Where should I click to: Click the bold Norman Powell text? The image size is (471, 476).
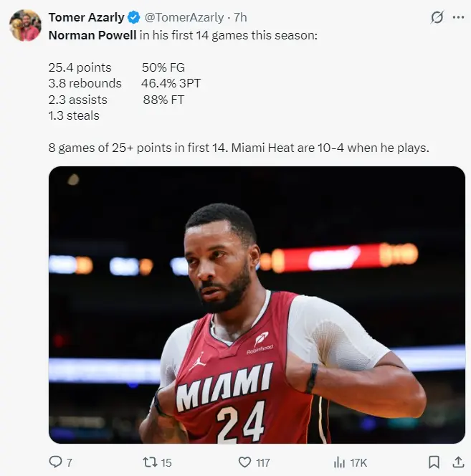[x=92, y=34]
